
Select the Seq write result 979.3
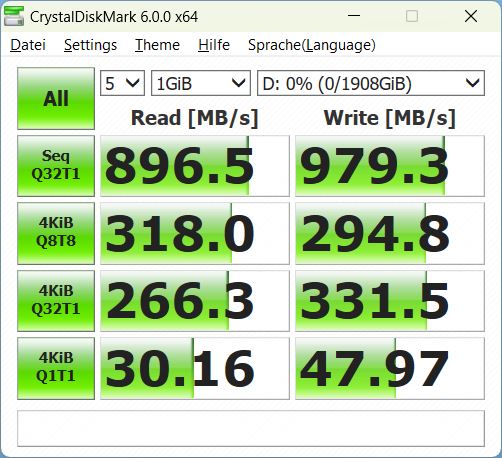(390, 166)
